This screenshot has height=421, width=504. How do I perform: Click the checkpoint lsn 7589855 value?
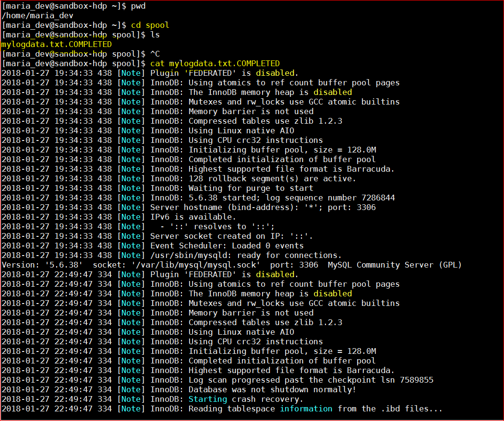(417, 380)
